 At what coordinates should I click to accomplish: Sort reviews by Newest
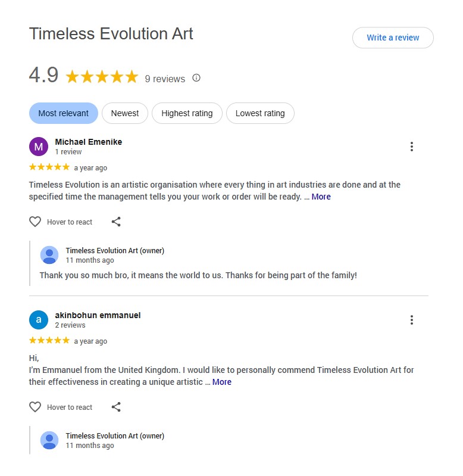[125, 113]
